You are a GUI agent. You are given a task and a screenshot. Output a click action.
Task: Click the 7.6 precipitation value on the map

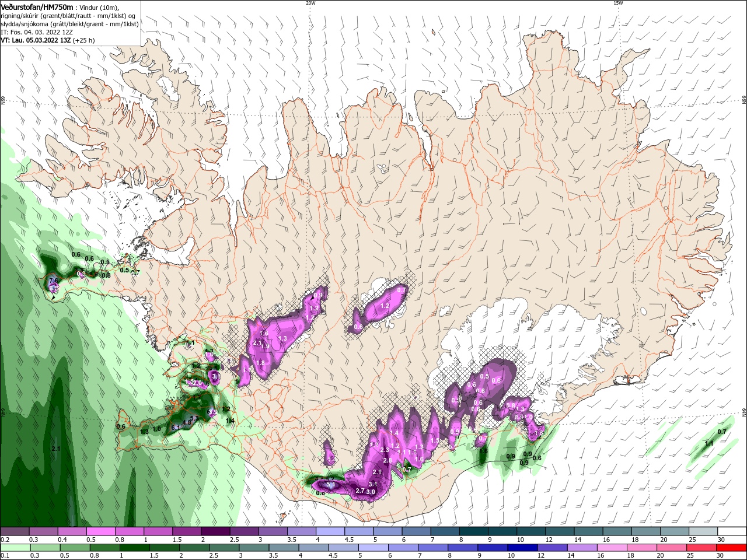tap(54, 281)
